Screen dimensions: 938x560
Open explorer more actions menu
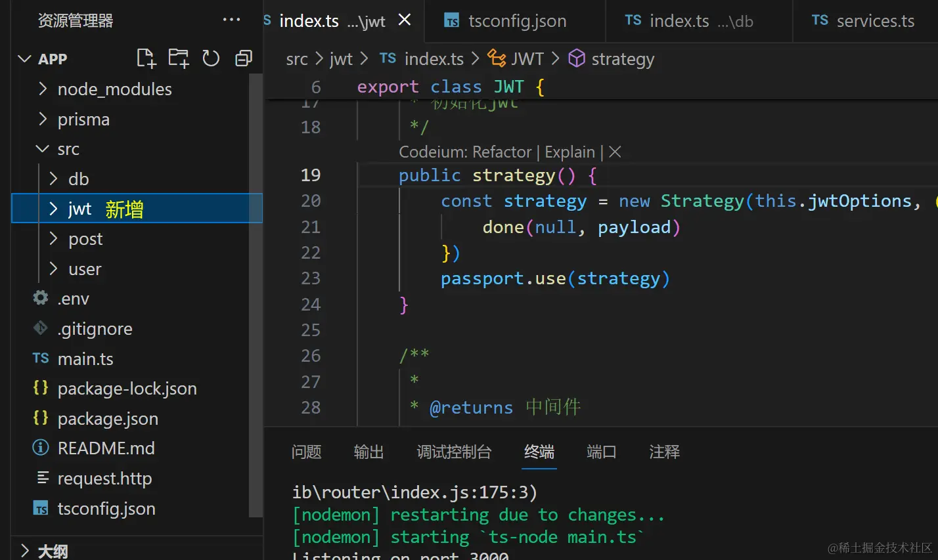[231, 19]
